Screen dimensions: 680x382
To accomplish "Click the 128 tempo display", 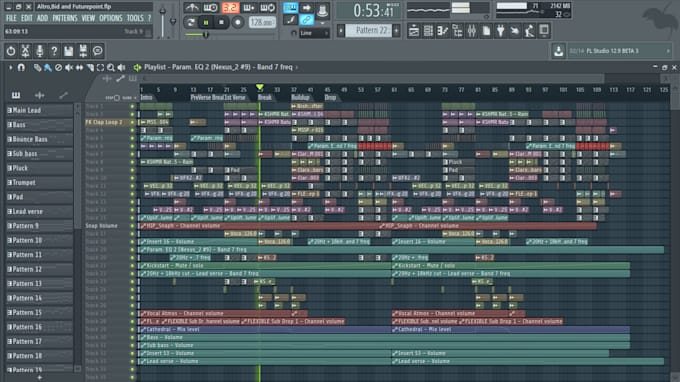I will tap(262, 22).
